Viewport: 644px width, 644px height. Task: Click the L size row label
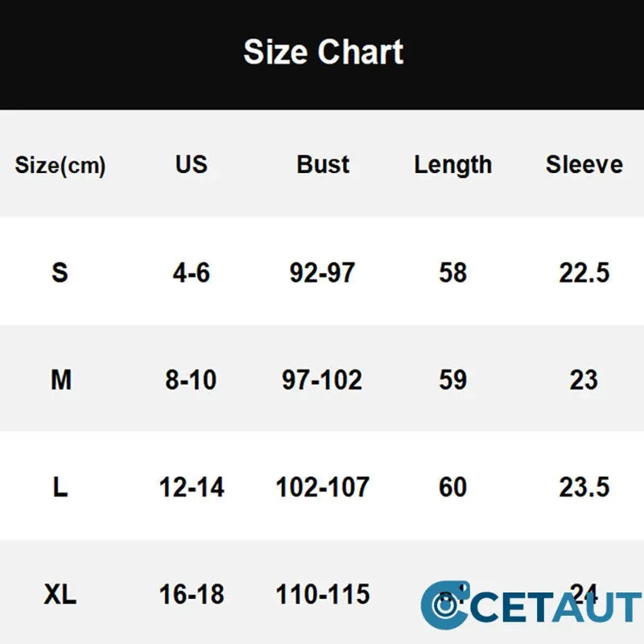pyautogui.click(x=60, y=487)
